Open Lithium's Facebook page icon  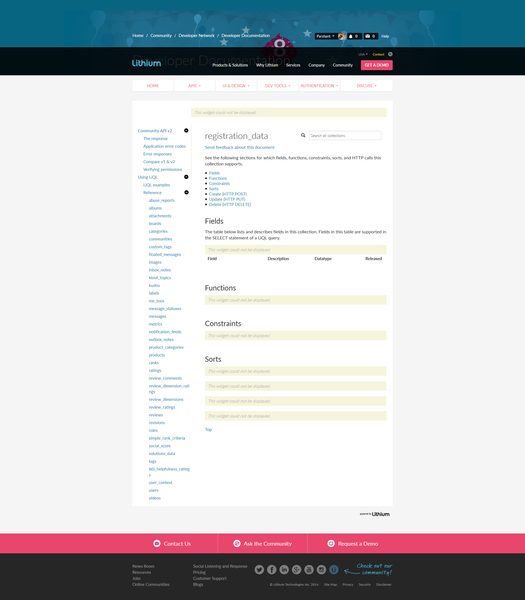pyautogui.click(x=272, y=570)
